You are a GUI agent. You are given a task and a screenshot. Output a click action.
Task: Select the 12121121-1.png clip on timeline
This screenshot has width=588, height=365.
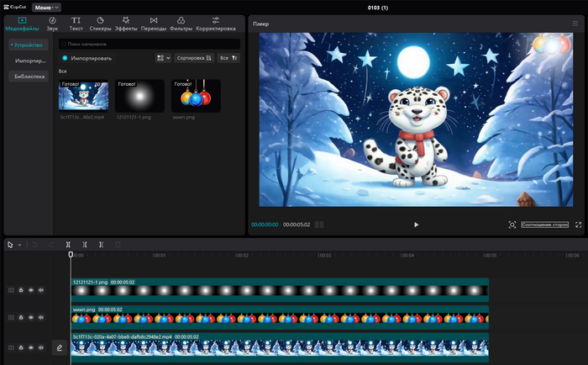(x=280, y=290)
